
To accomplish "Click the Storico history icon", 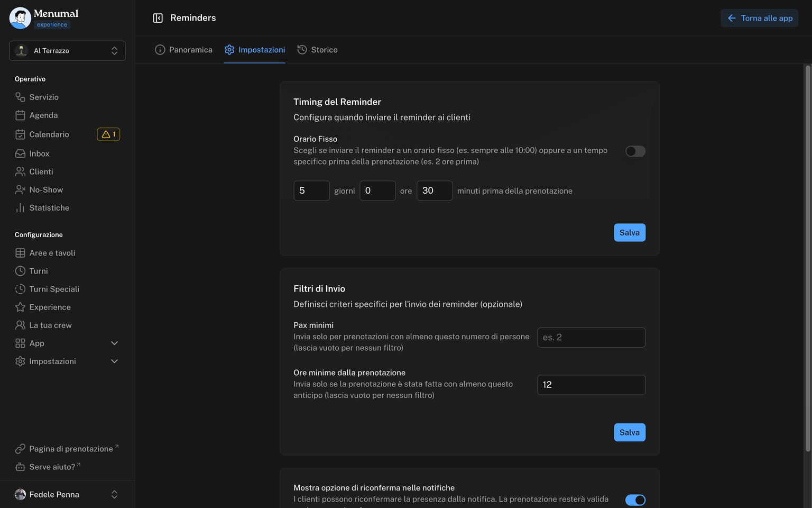I will [x=302, y=50].
